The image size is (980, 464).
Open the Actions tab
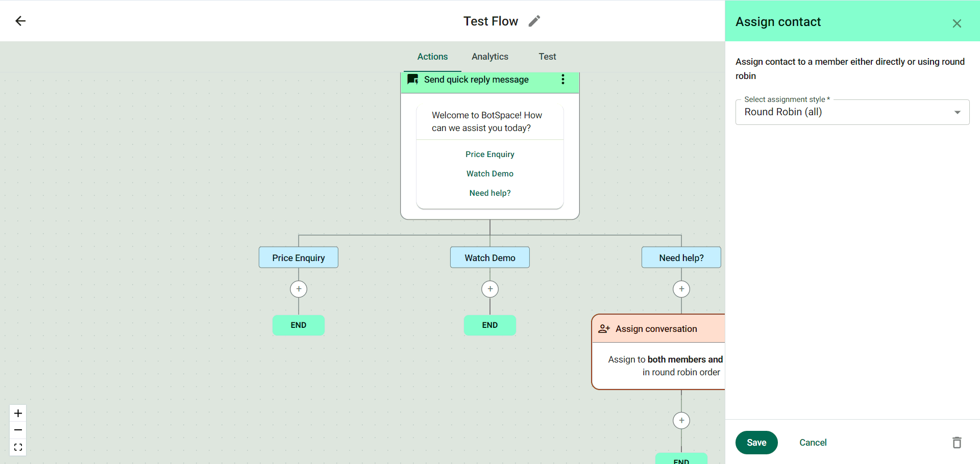point(432,57)
